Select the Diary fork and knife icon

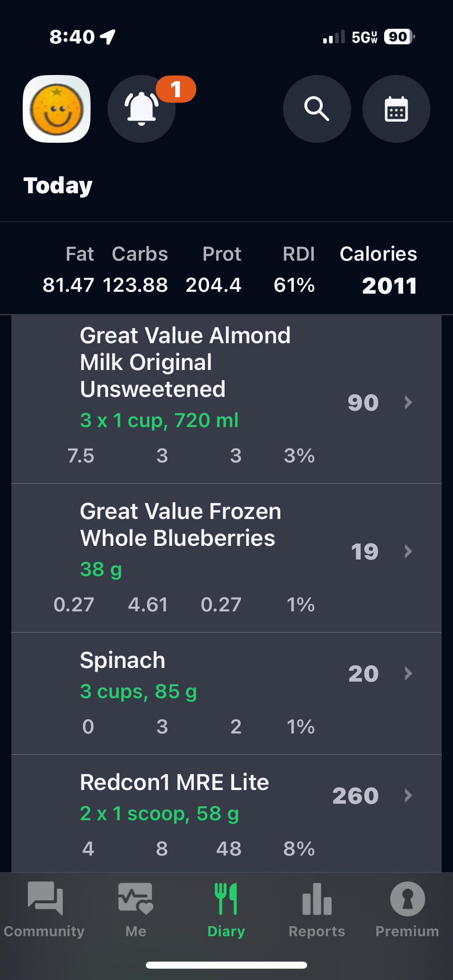226,898
